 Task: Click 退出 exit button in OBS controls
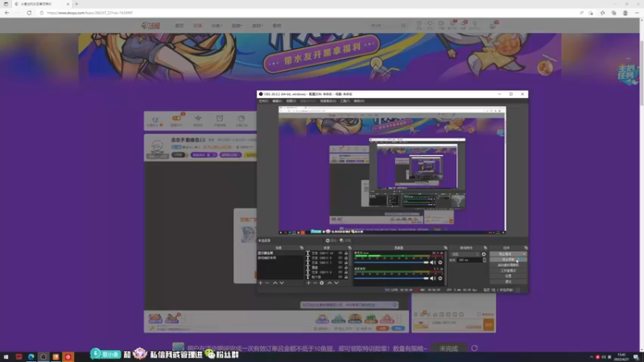point(508,282)
